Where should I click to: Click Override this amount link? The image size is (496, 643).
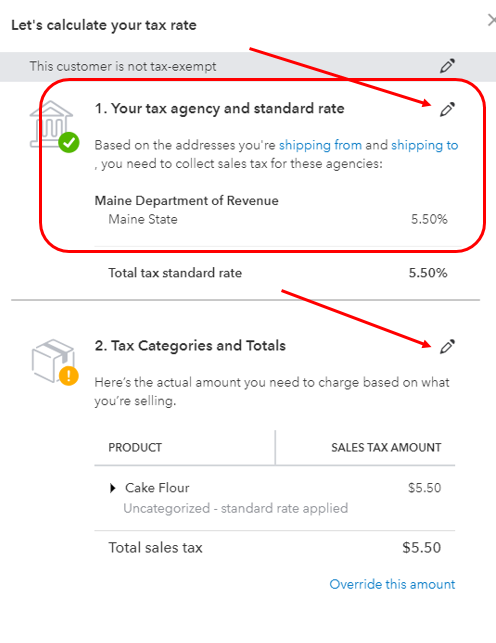click(392, 584)
